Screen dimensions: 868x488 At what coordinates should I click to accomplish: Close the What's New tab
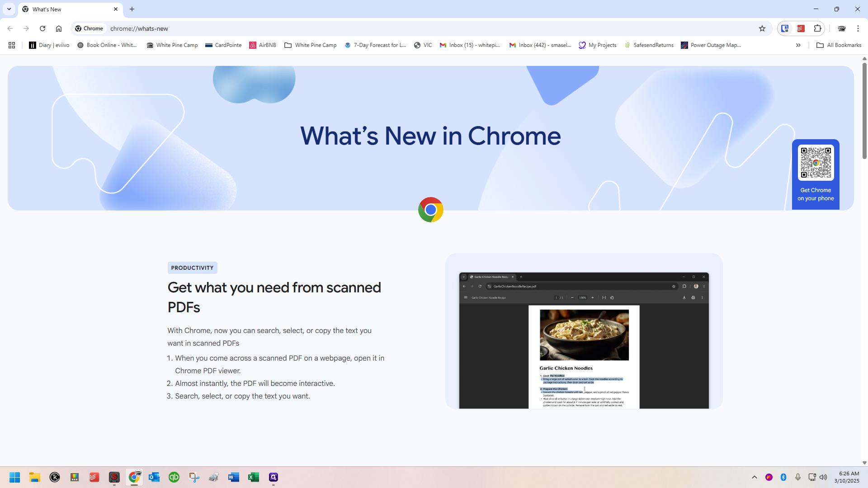[116, 9]
